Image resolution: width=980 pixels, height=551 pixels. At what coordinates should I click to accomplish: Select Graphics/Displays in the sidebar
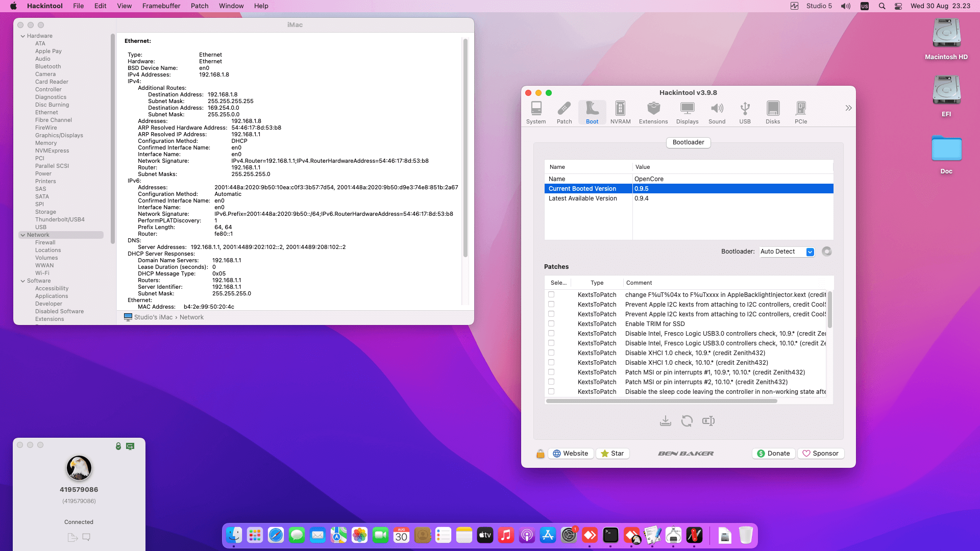59,136
